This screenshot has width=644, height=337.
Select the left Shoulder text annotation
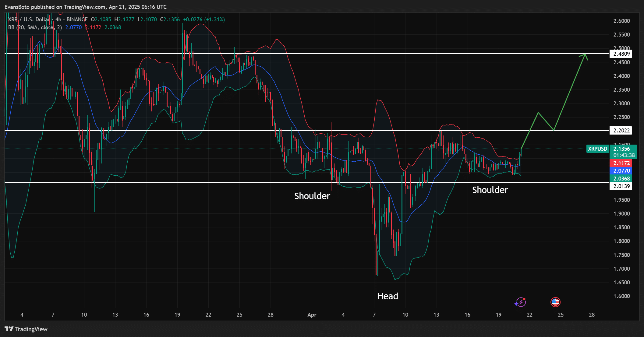coord(312,196)
